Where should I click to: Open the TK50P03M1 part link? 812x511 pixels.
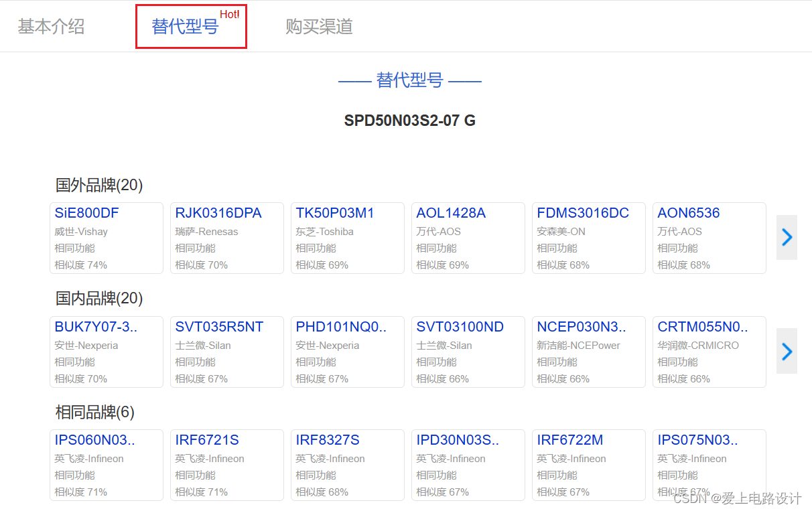click(x=335, y=213)
